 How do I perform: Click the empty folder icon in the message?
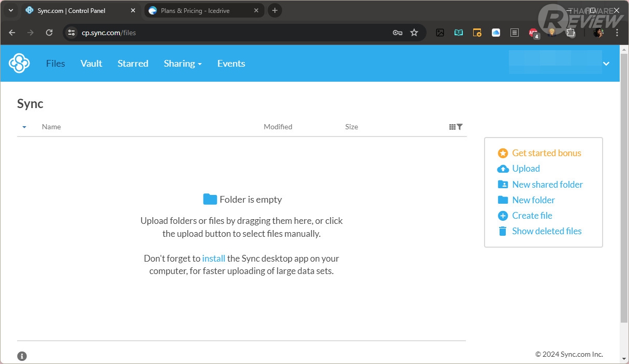[x=210, y=199]
